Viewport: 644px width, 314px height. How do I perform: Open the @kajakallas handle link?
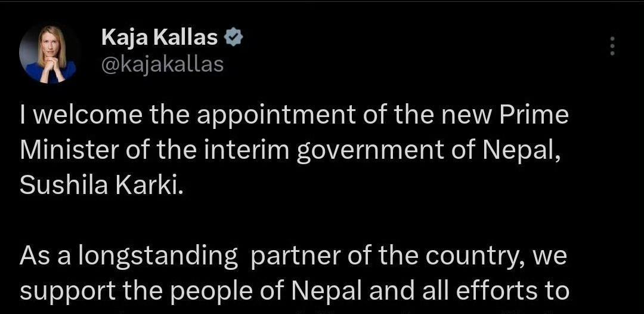[163, 64]
